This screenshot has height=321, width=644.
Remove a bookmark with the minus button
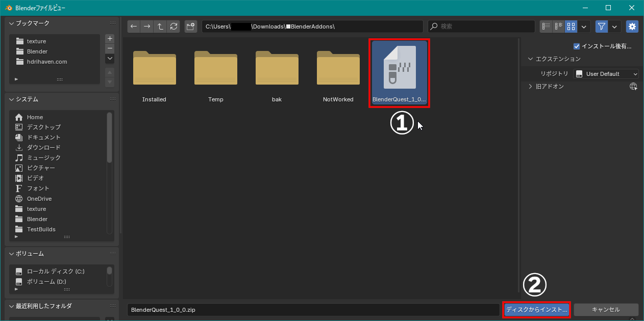109,48
